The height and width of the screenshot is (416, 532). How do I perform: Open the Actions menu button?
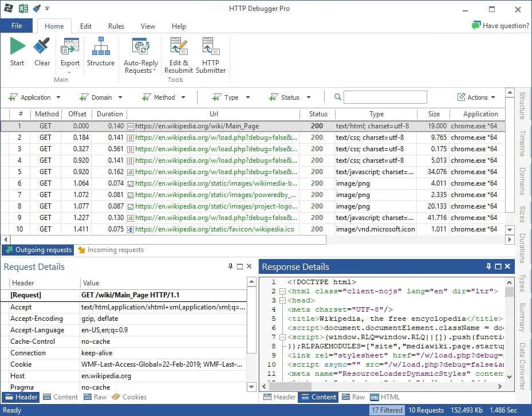point(477,97)
